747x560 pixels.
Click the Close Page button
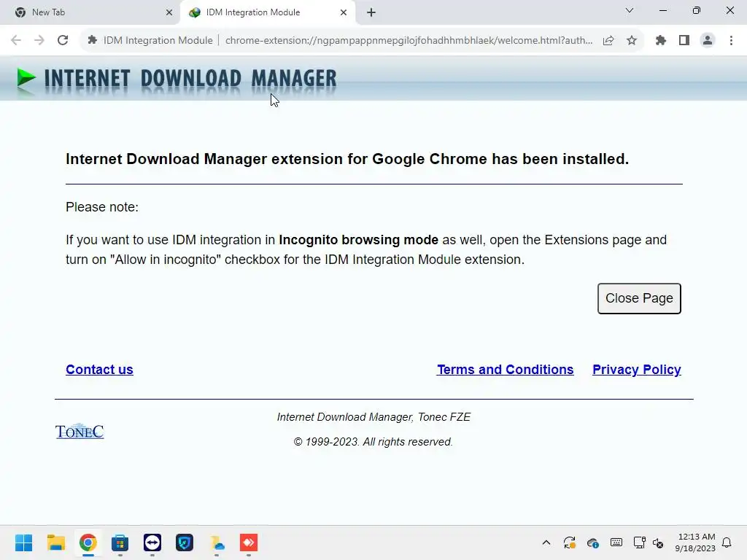click(639, 298)
